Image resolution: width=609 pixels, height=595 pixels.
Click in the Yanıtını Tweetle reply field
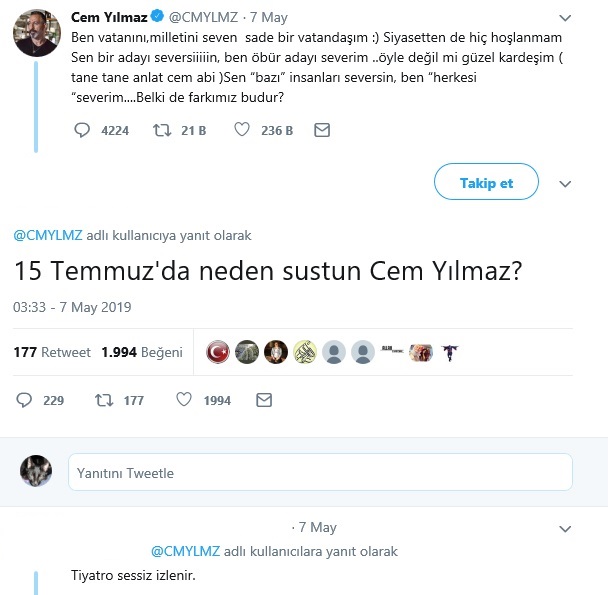point(320,473)
